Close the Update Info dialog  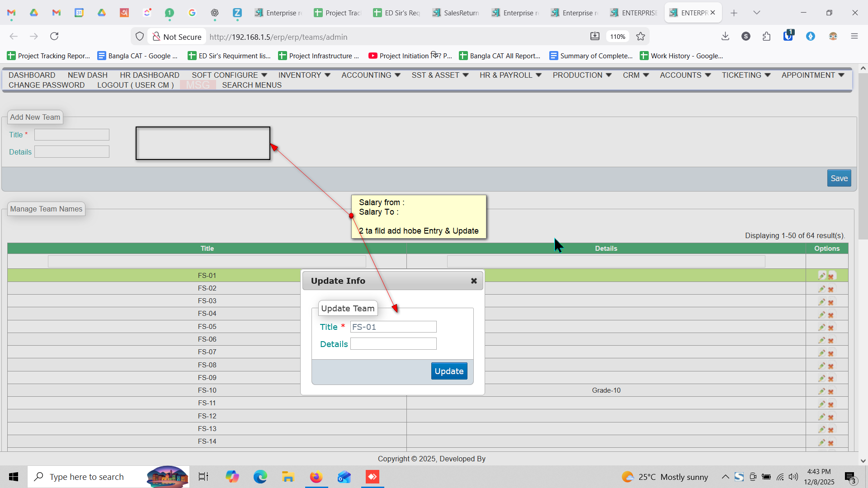click(x=474, y=281)
